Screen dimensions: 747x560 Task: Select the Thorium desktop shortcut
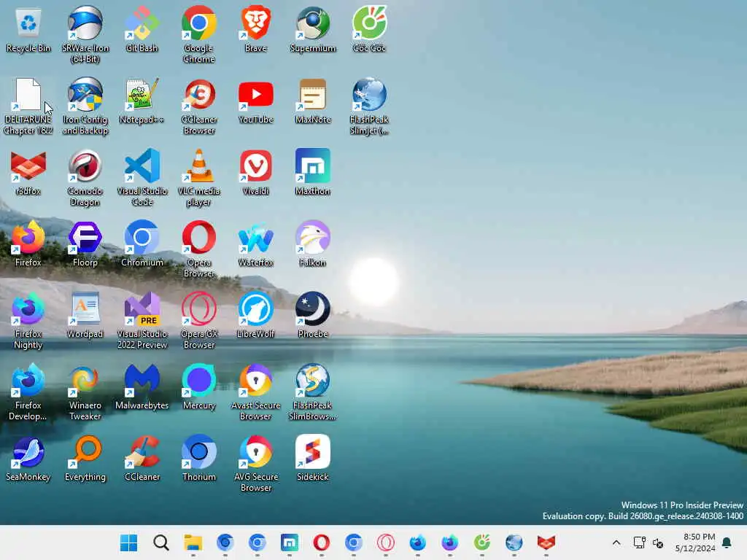199,459
